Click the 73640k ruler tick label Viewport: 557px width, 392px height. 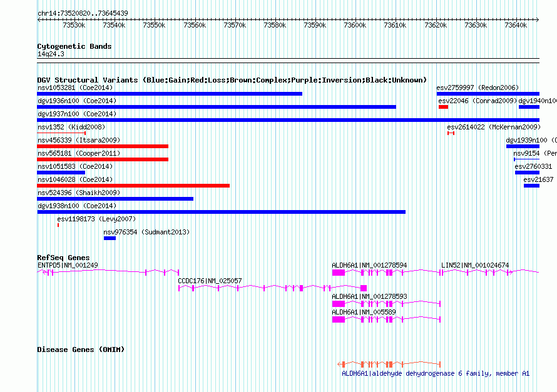click(516, 26)
